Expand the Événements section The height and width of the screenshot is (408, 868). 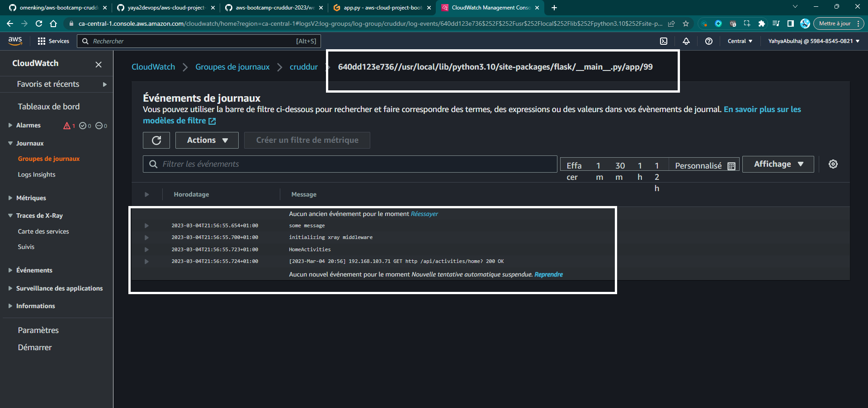(10, 270)
